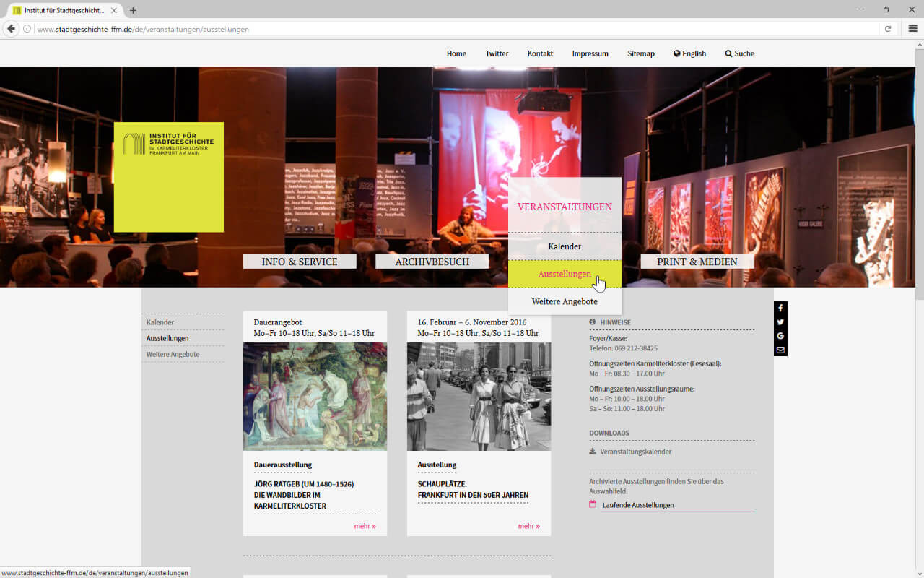
Task: Click the Google share icon
Action: [780, 336]
